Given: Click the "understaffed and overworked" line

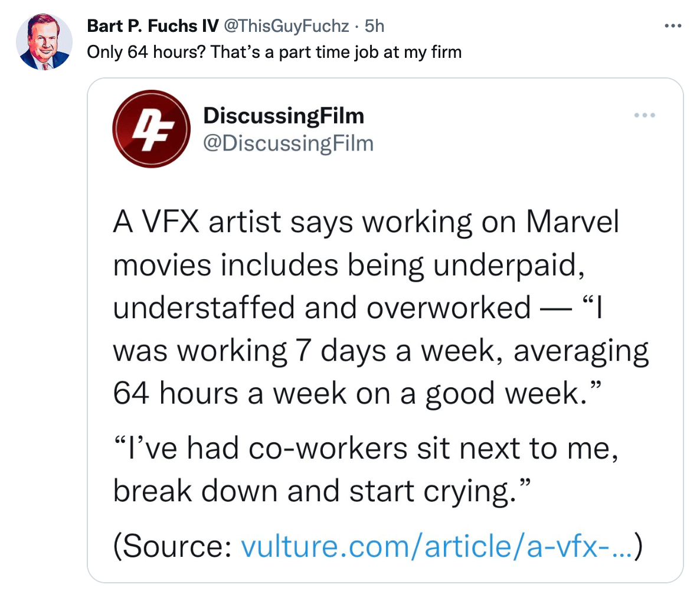Looking at the screenshot, I should [x=321, y=308].
